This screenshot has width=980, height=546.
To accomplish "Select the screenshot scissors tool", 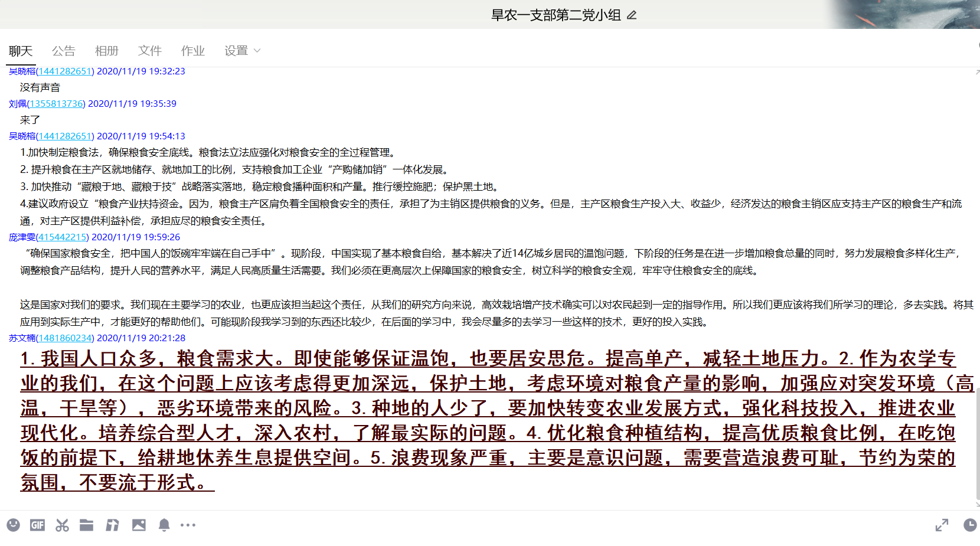I will 61,525.
